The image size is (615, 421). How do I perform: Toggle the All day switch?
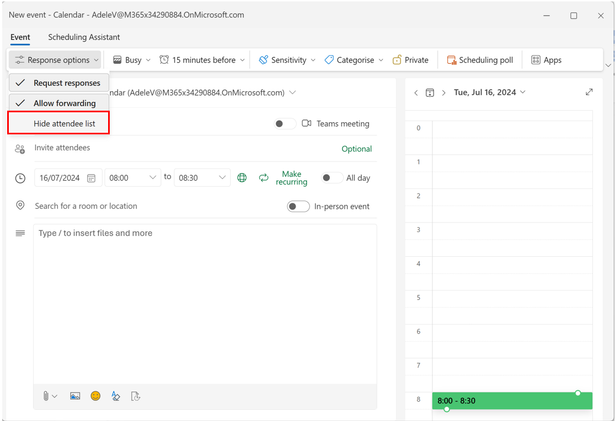click(x=332, y=178)
